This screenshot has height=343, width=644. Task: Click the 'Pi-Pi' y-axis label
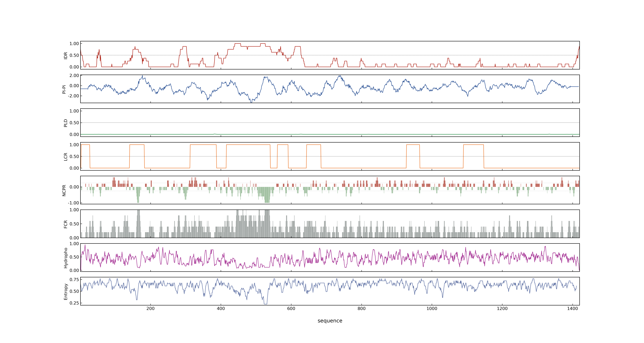[x=64, y=89]
